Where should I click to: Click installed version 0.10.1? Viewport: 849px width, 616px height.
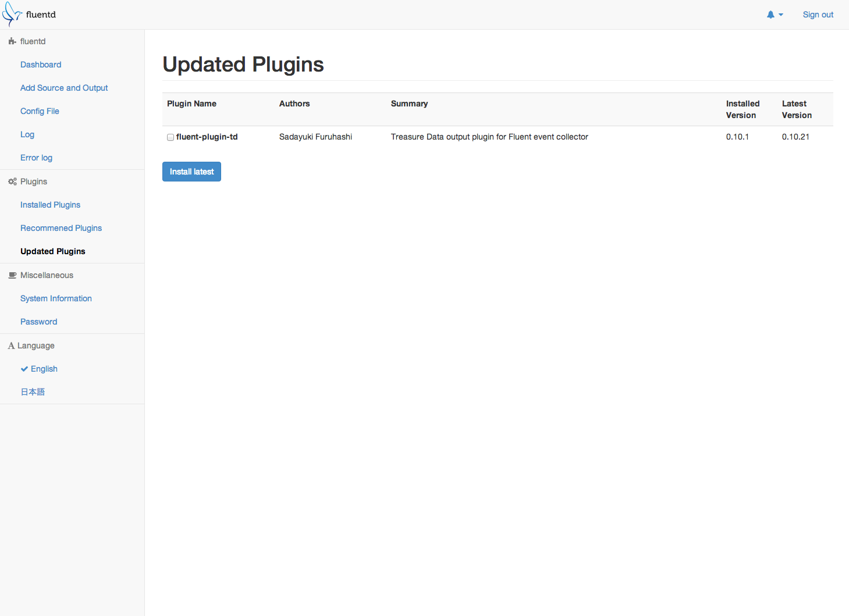click(737, 137)
